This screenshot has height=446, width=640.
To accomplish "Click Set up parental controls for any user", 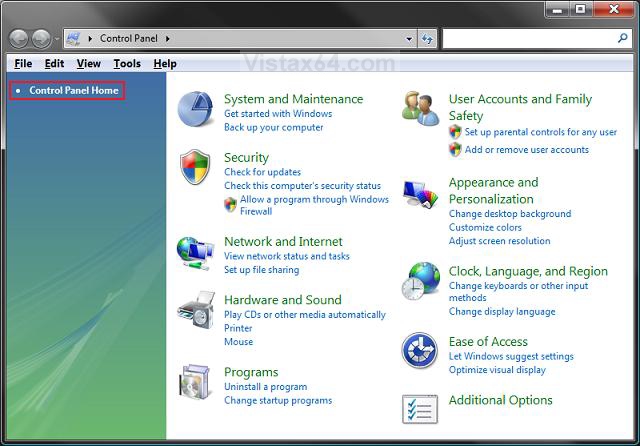I will click(541, 132).
